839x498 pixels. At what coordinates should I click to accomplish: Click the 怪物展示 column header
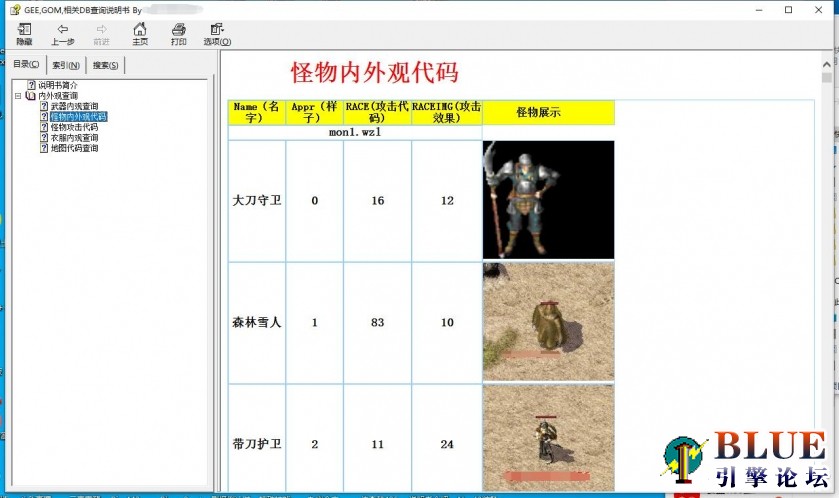coord(548,112)
